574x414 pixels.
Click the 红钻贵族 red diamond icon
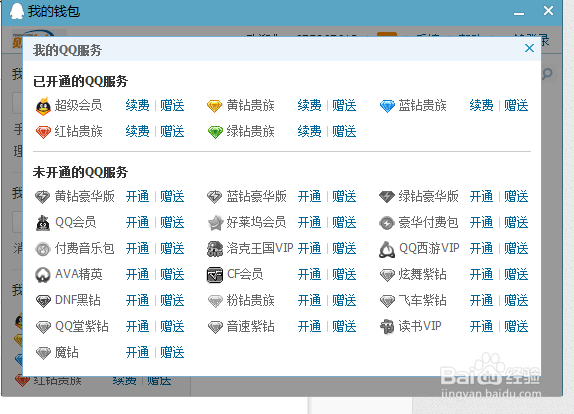tap(43, 132)
